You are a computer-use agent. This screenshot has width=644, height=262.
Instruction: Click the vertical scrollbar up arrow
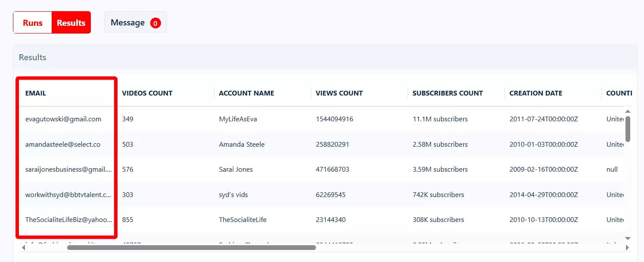(x=628, y=111)
